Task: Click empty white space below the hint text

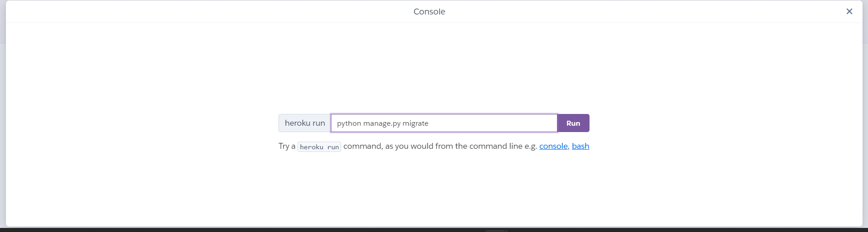Action: [434, 190]
